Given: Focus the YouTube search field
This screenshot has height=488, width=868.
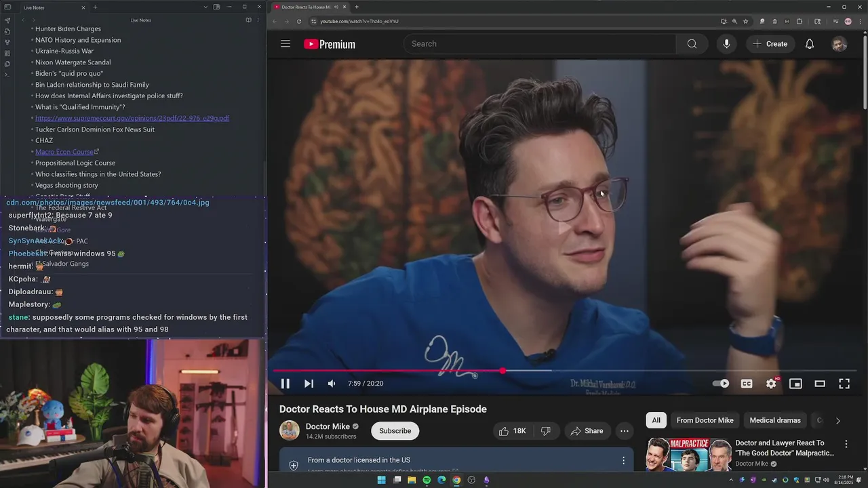Looking at the screenshot, I should [x=540, y=44].
